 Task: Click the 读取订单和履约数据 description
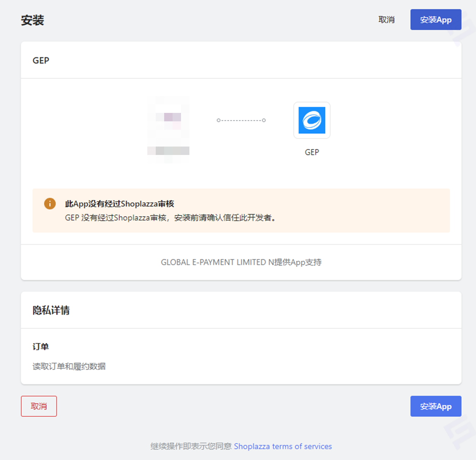coord(69,366)
